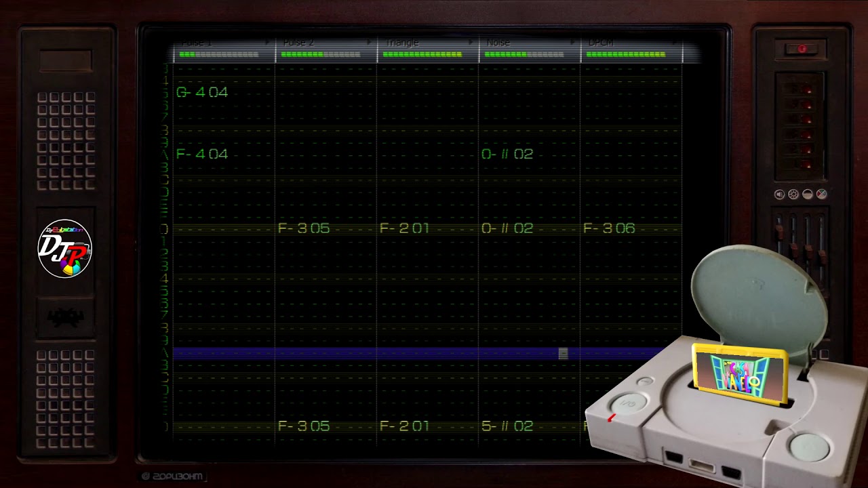Expand effect column arrow on Pulse 2

[x=370, y=43]
